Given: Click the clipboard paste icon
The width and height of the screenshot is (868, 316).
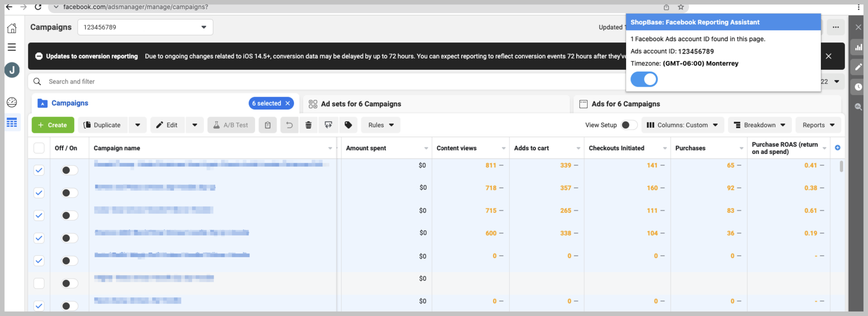Looking at the screenshot, I should pos(267,125).
